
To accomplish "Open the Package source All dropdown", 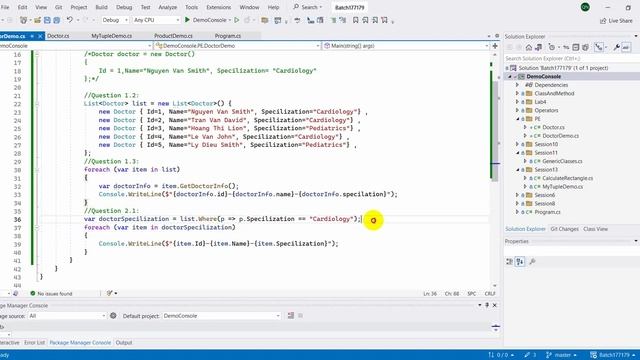I will pyautogui.click(x=67, y=316).
